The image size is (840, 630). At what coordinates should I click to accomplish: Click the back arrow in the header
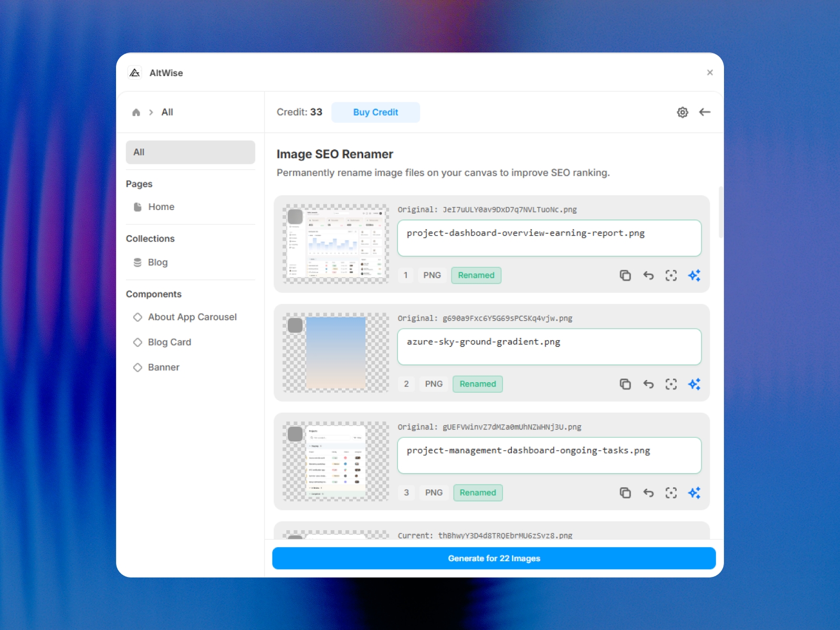point(705,112)
